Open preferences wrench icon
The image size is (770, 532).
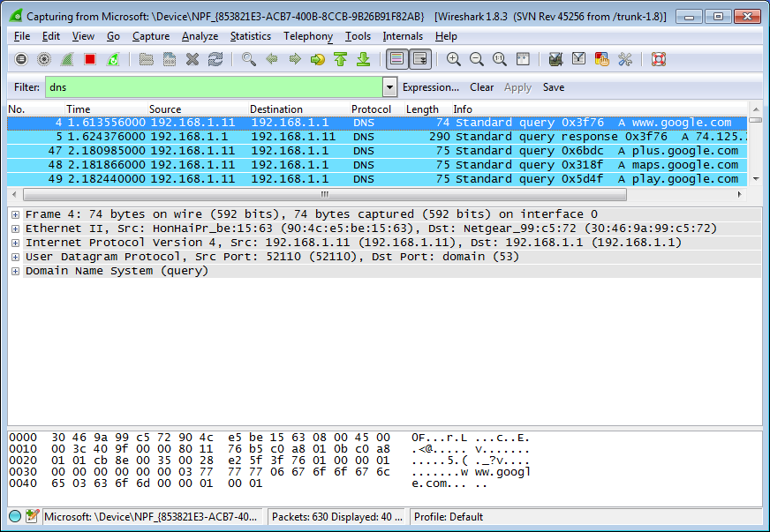pos(624,59)
